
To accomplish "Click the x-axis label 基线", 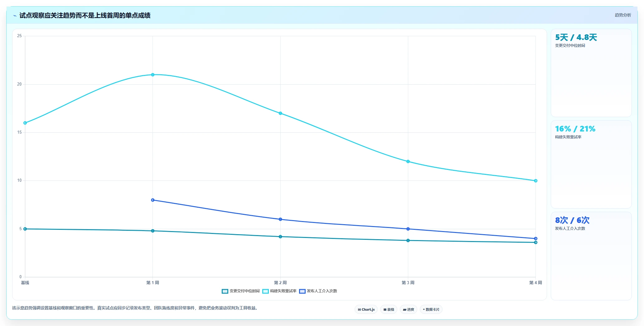I will [25, 283].
